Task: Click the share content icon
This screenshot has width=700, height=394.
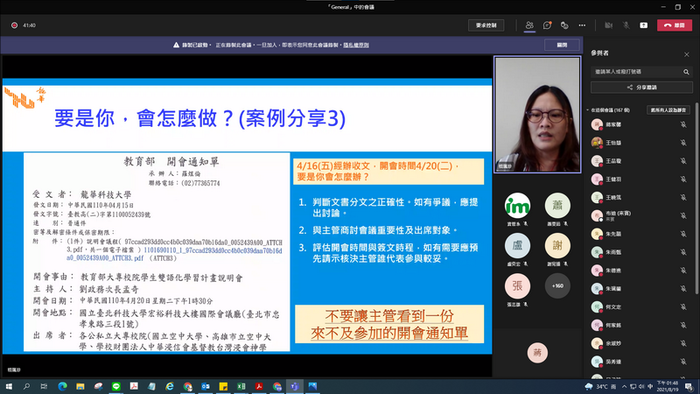Action: 643,25
